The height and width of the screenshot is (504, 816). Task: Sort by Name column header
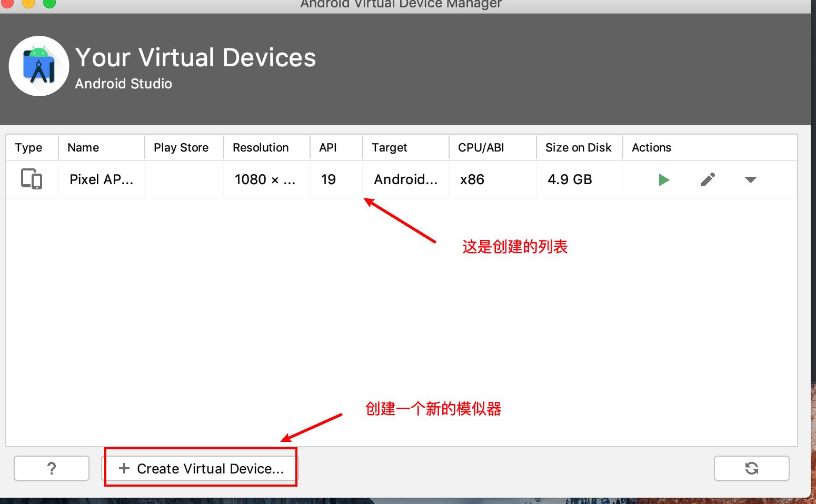coord(102,147)
